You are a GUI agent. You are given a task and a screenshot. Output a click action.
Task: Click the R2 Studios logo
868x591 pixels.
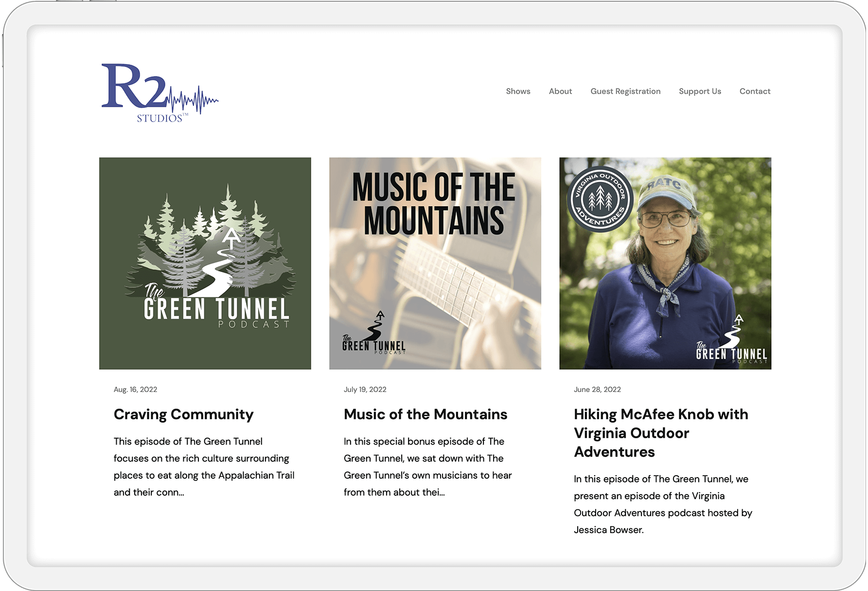click(160, 92)
